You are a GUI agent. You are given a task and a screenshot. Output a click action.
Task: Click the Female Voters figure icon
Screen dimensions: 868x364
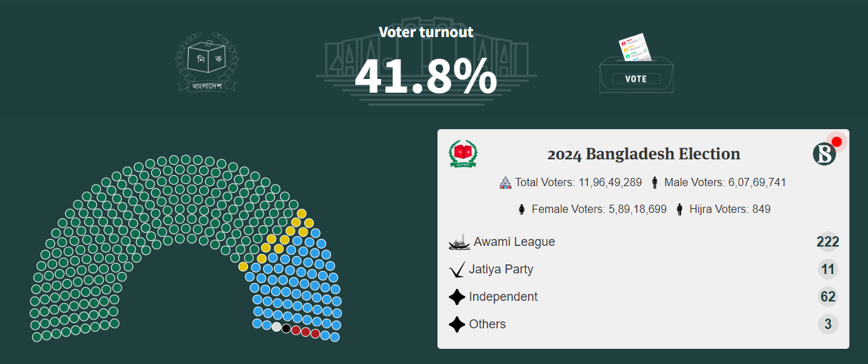coord(522,209)
